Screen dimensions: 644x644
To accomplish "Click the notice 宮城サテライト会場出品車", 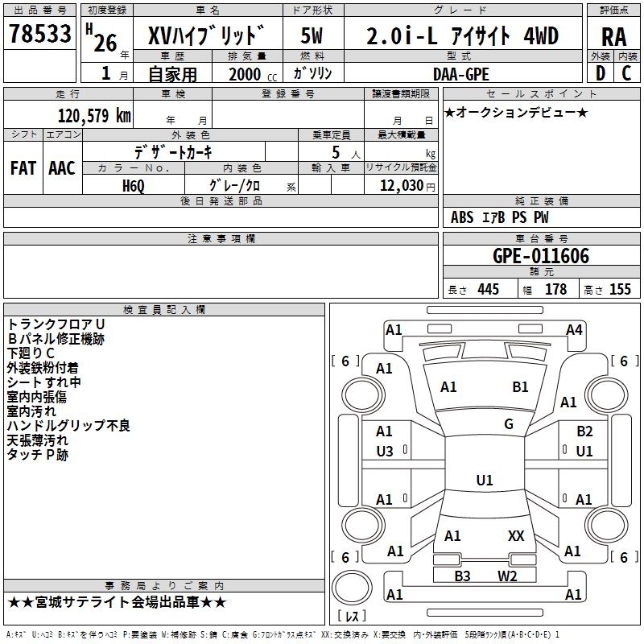I will (x=117, y=602).
